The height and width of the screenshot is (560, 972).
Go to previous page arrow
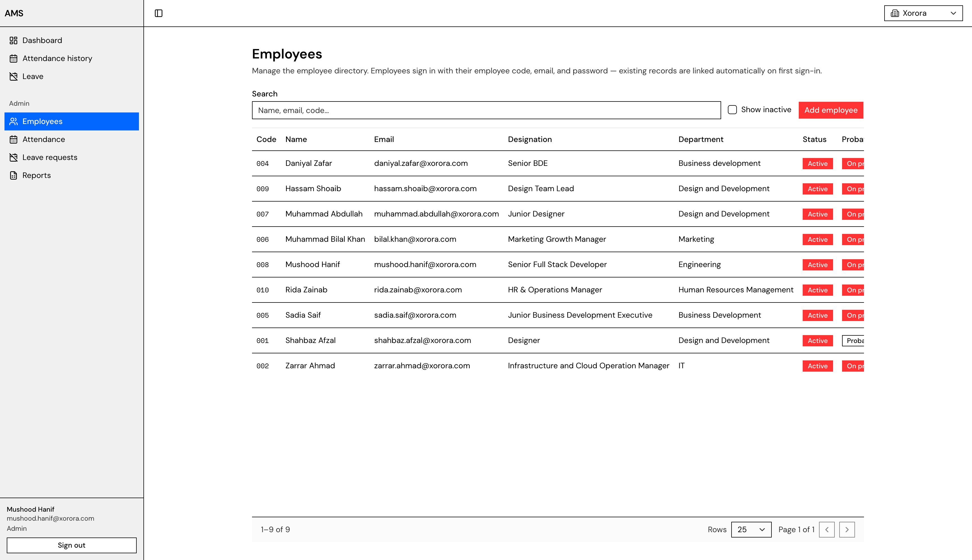[x=827, y=530]
